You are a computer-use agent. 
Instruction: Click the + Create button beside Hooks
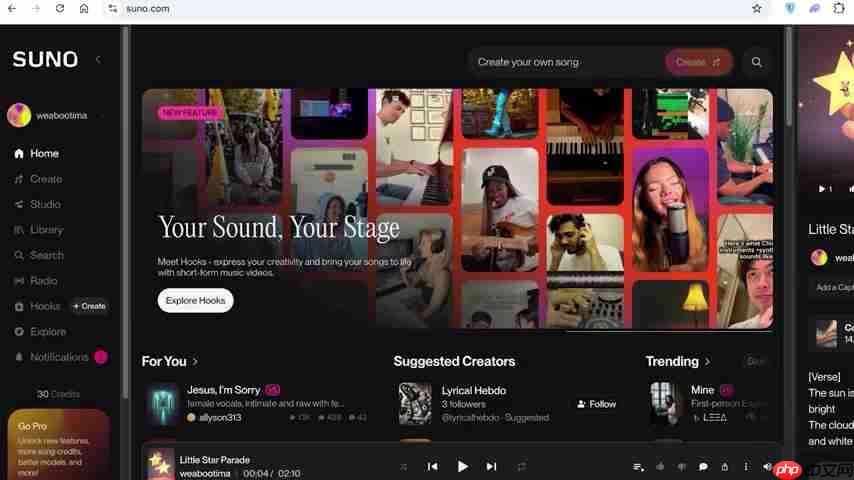pos(89,306)
